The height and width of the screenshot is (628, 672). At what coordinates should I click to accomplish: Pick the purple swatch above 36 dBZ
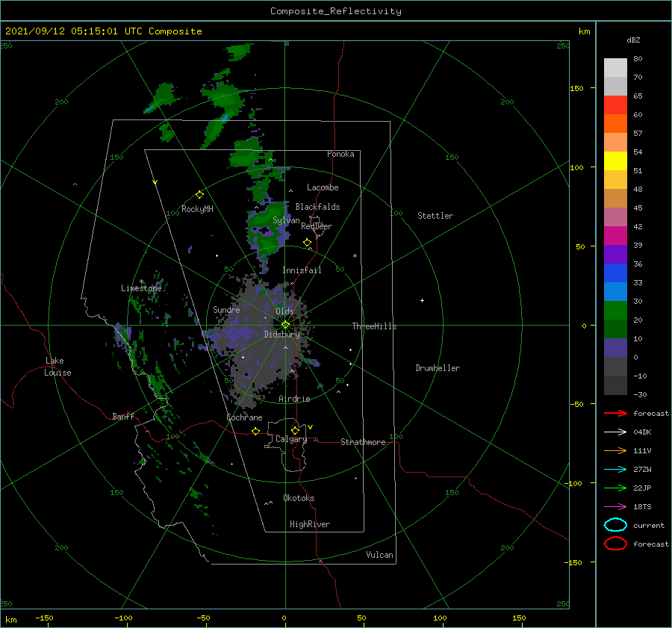click(x=615, y=254)
